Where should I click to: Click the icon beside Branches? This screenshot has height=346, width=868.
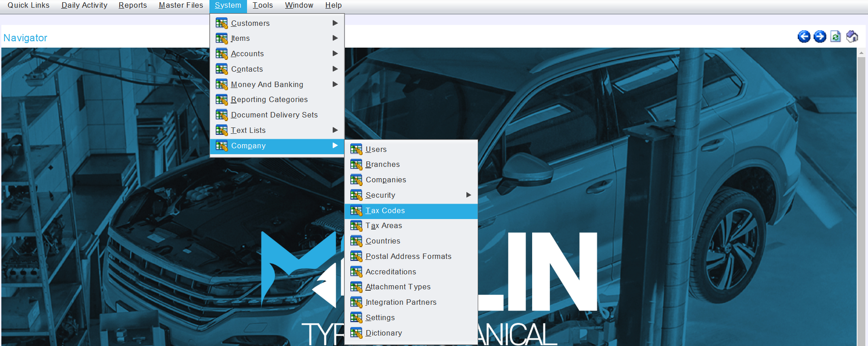point(356,165)
